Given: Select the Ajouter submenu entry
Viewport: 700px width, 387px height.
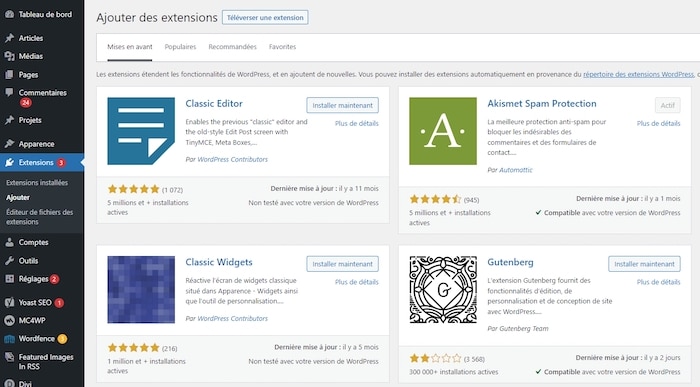Looking at the screenshot, I should coord(18,197).
